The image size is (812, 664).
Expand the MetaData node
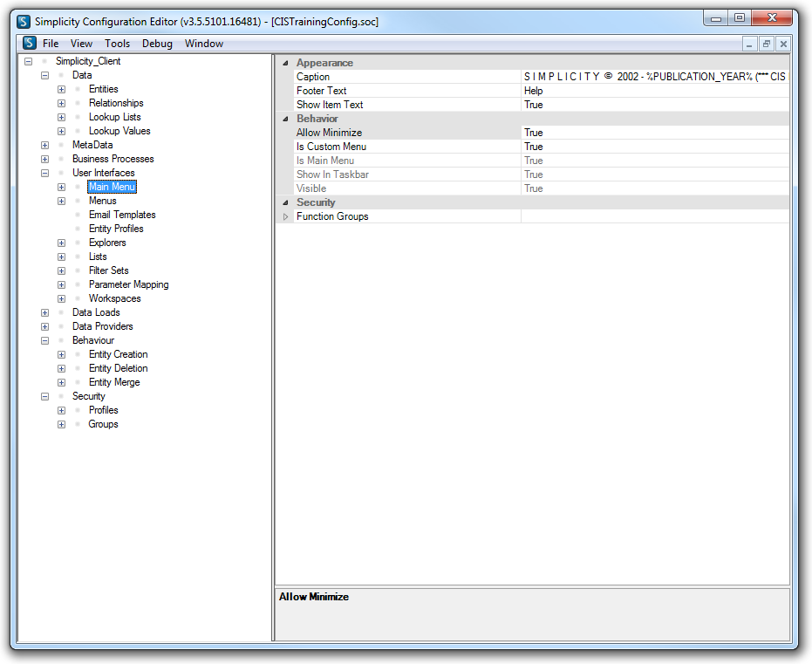coord(45,145)
